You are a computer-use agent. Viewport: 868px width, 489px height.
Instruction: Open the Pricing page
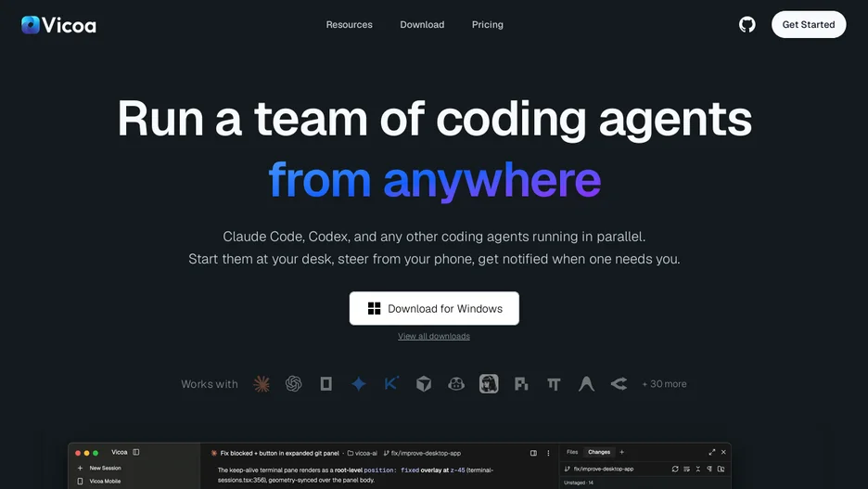click(x=488, y=24)
